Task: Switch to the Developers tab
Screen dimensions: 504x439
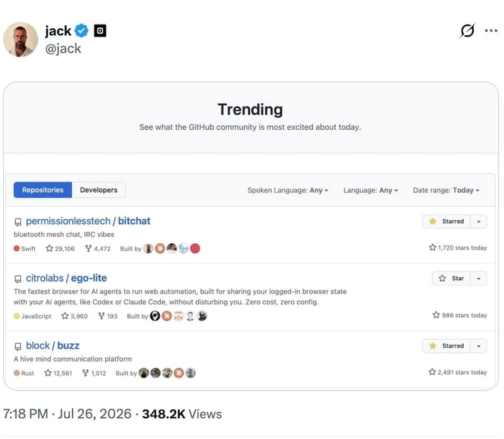Action: tap(99, 190)
